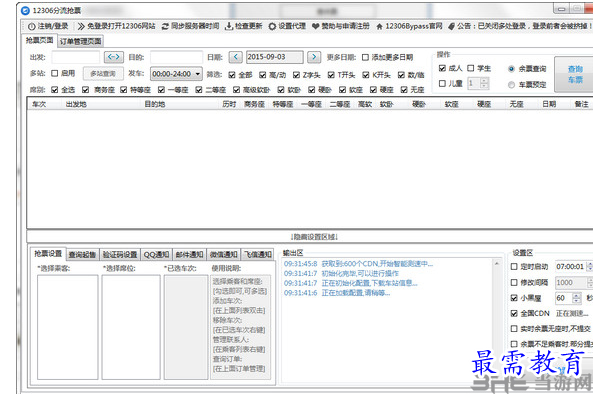Uncheck the 二等座 seat checkbox
Image resolution: width=593 pixels, height=394 pixels.
pyautogui.click(x=199, y=90)
